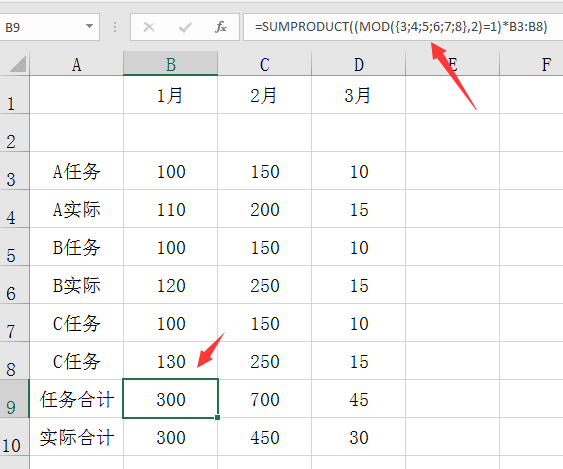Click cell C6 with value 250
The height and width of the screenshot is (469, 563).
pos(265,285)
